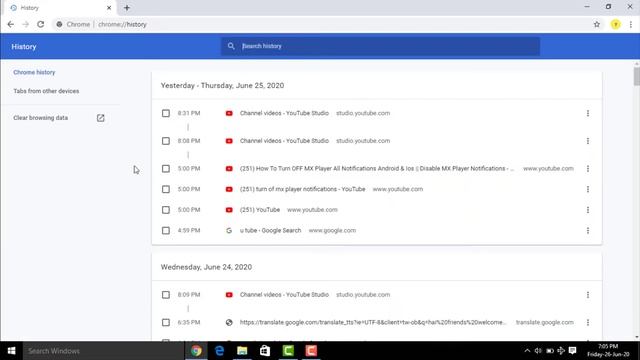Reload the history page
Screen dimensions: 640x360
(x=40, y=24)
